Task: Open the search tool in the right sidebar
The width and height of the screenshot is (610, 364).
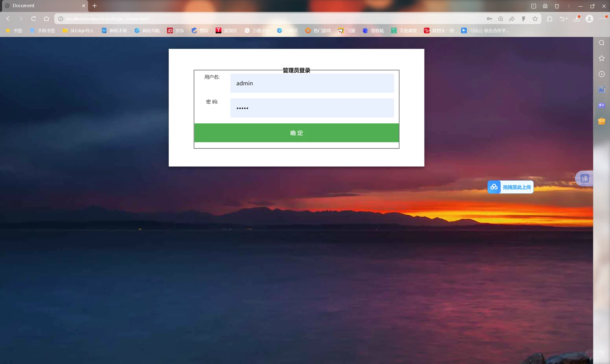Action: coord(602,42)
